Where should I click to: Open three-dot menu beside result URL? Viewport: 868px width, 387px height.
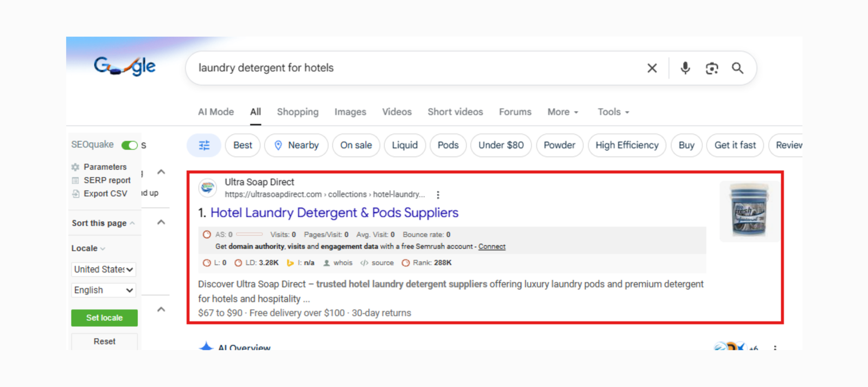click(438, 195)
